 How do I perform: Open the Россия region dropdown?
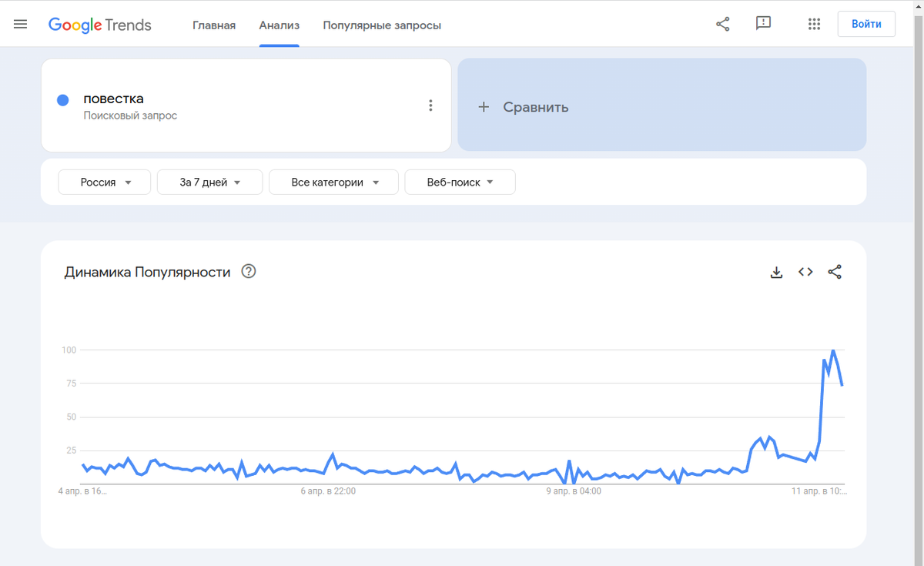105,183
